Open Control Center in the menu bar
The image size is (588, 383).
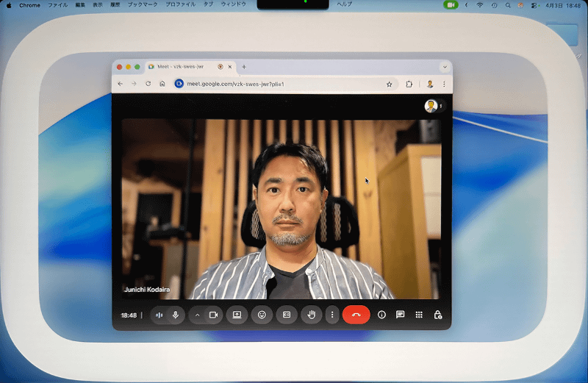tap(534, 6)
